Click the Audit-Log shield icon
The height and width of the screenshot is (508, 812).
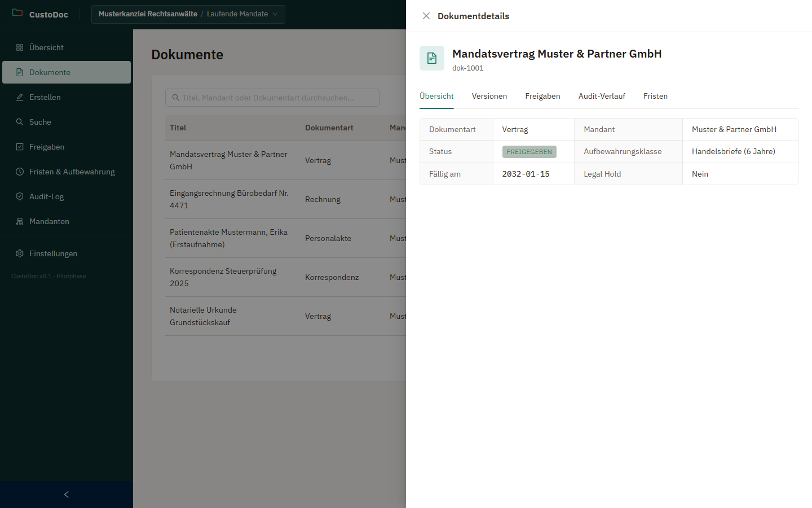[20, 196]
